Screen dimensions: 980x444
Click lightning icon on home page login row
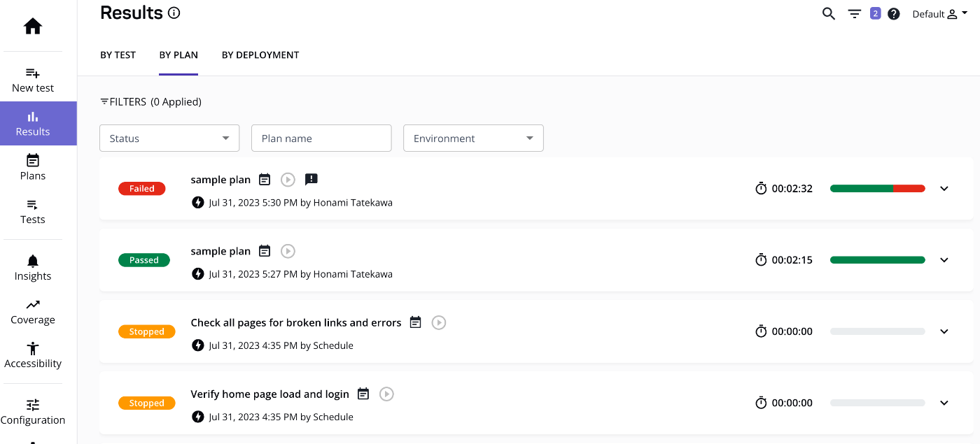pos(198,417)
